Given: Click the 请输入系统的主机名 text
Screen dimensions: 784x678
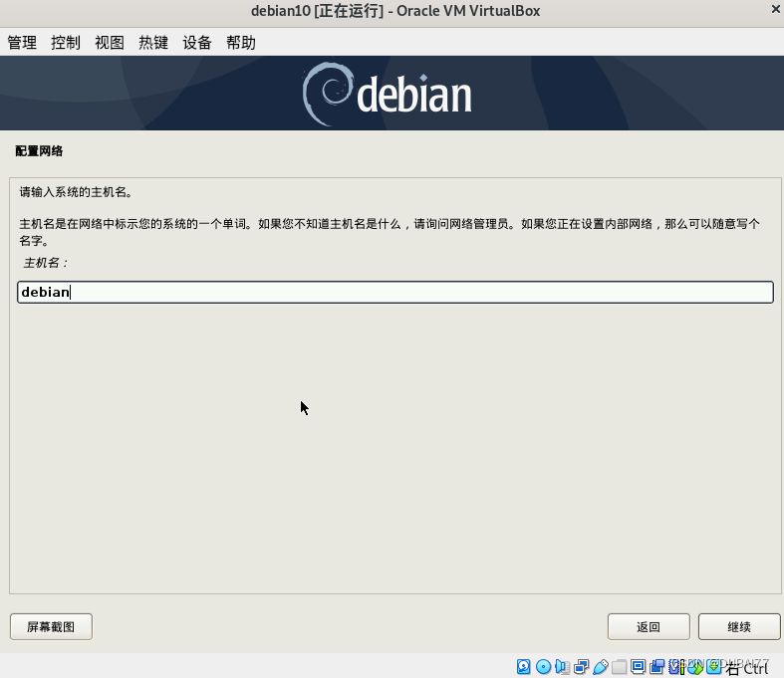Looking at the screenshot, I should [76, 192].
